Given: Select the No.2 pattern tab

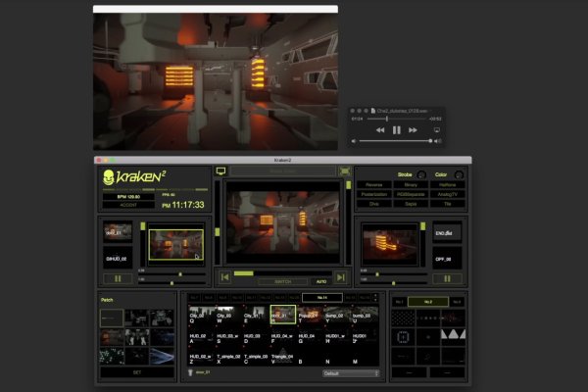Looking at the screenshot, I should point(427,301).
